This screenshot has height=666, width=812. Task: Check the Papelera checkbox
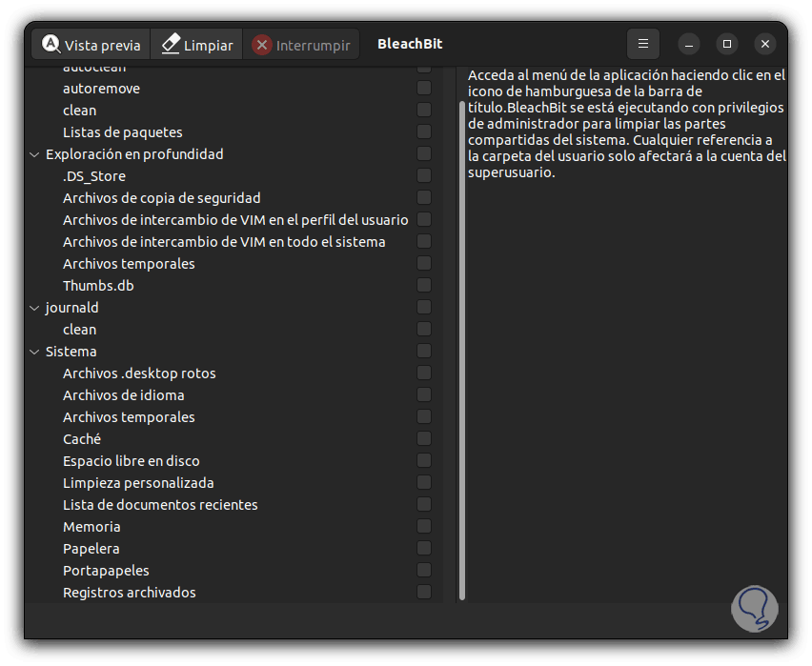click(424, 548)
